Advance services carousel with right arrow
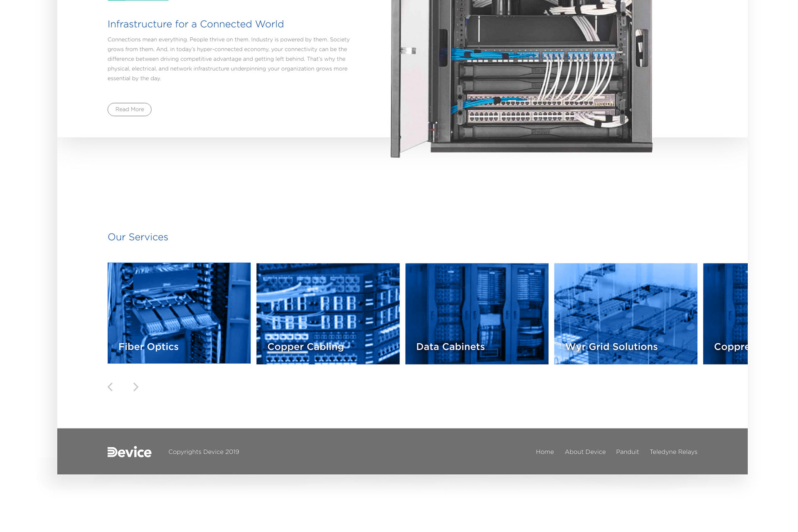This screenshot has height=532, width=798. click(x=135, y=387)
